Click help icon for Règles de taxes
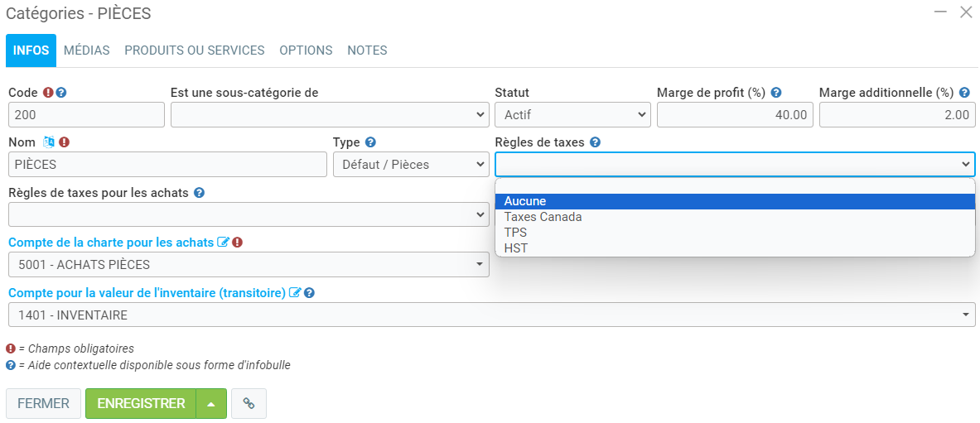Viewport: 980px width, 423px height. (596, 142)
